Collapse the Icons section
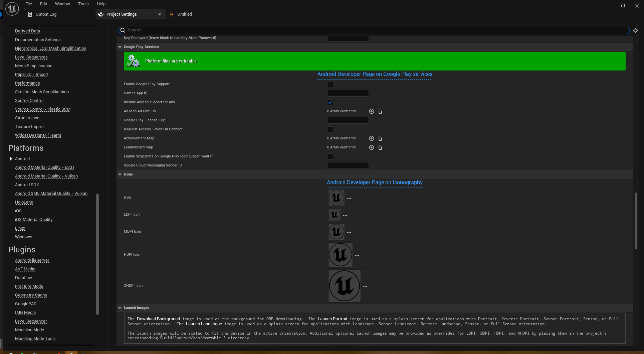The width and height of the screenshot is (644, 354). (x=120, y=174)
